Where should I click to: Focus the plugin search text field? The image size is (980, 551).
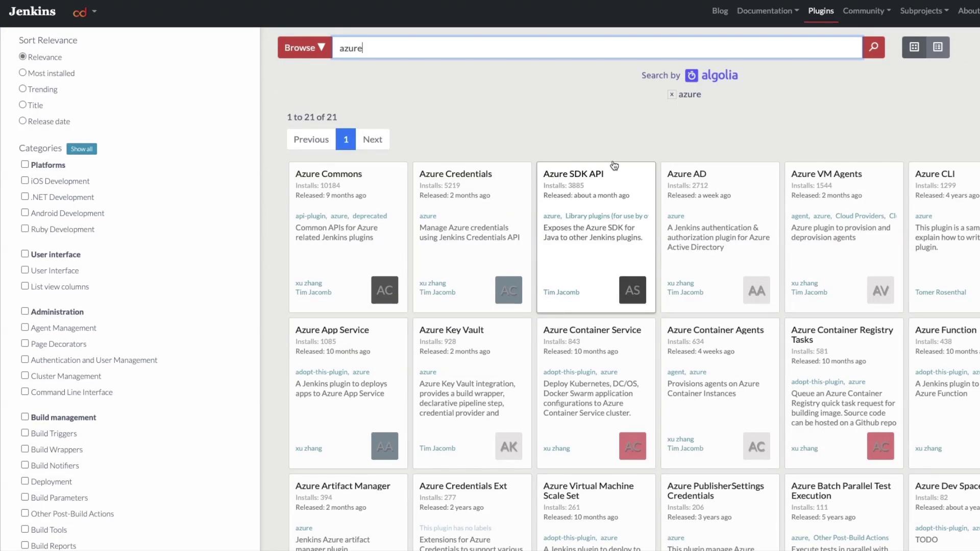pyautogui.click(x=597, y=48)
